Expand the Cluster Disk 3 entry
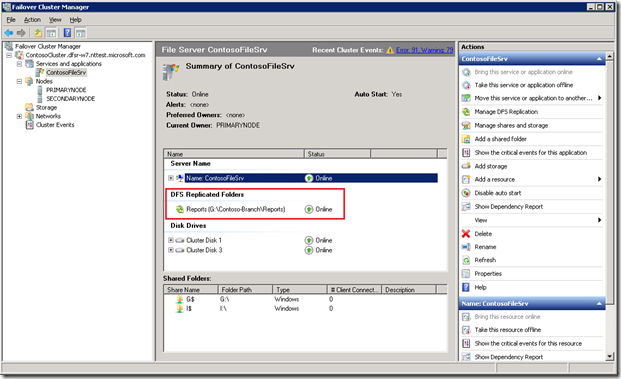Viewport: 621px width, 379px height. click(x=171, y=250)
